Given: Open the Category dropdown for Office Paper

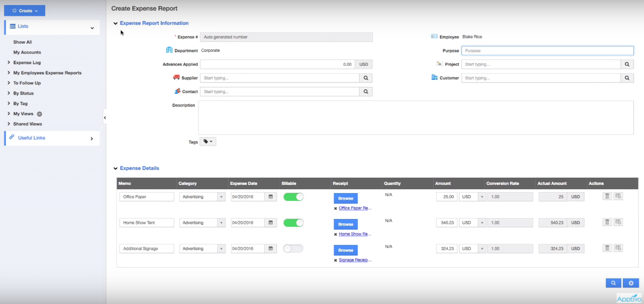Looking at the screenshot, I should [222, 196].
